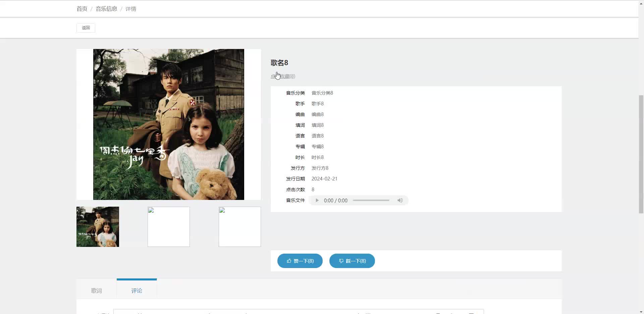
Task: Click the 踩一下(8) dislike button
Action: click(x=352, y=261)
